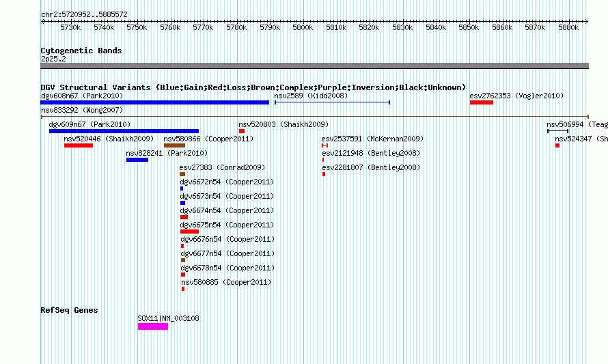Click the esv2281807 red marker
Image resolution: width=608 pixels, height=364 pixels.
pyautogui.click(x=324, y=174)
